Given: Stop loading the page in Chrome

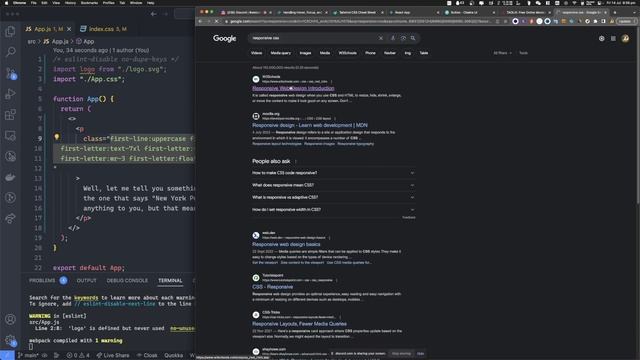Looking at the screenshot, I should click(217, 21).
